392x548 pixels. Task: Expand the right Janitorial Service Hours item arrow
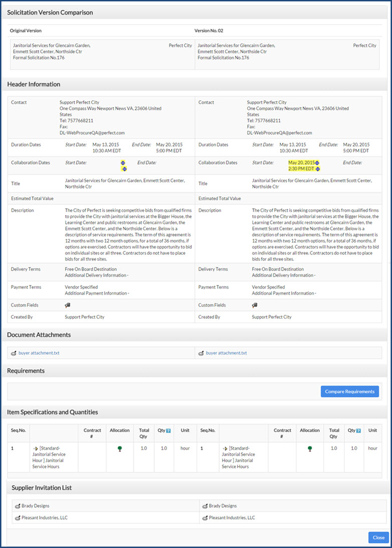coord(225,448)
